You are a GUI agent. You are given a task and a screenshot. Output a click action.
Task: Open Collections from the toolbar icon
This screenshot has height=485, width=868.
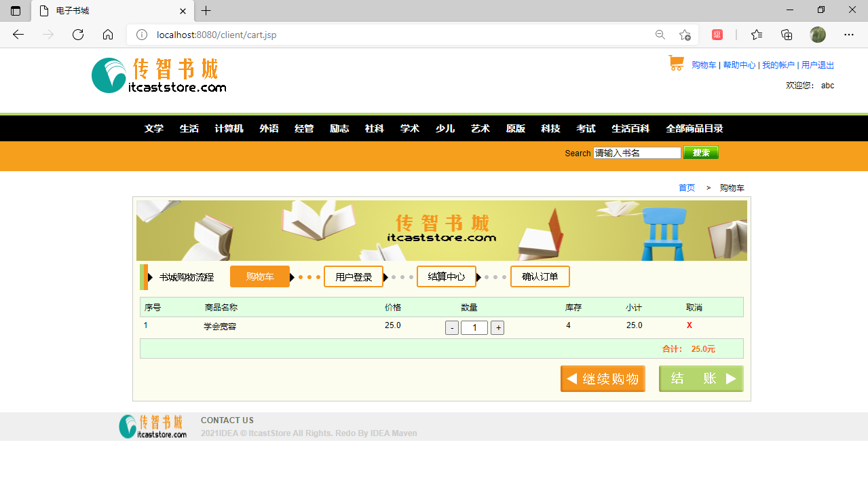pos(786,35)
